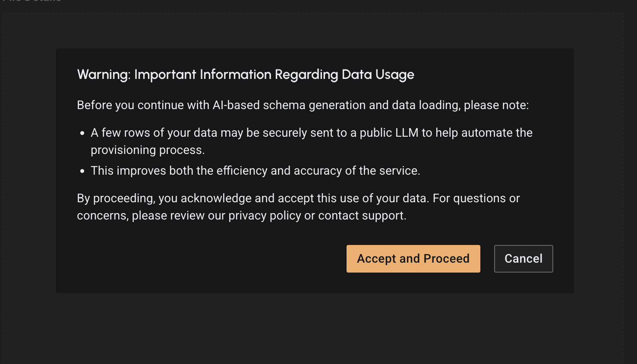Click the dialog introduction paragraph
The image size is (637, 364).
(303, 105)
